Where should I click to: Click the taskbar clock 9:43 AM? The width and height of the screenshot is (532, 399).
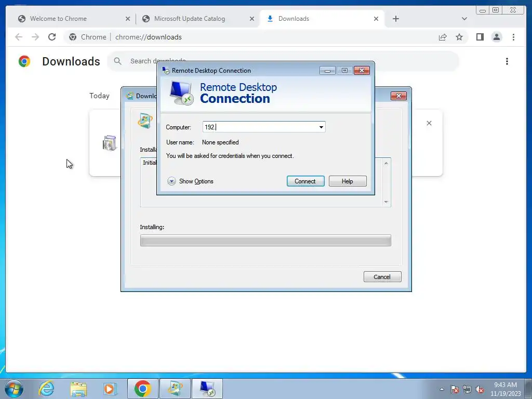coord(506,385)
